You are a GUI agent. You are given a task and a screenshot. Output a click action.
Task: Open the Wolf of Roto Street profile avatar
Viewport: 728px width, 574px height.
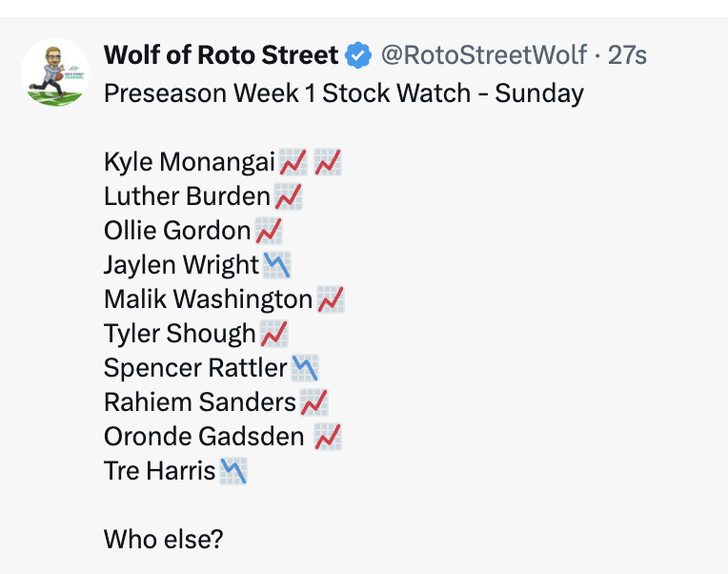pos(55,72)
